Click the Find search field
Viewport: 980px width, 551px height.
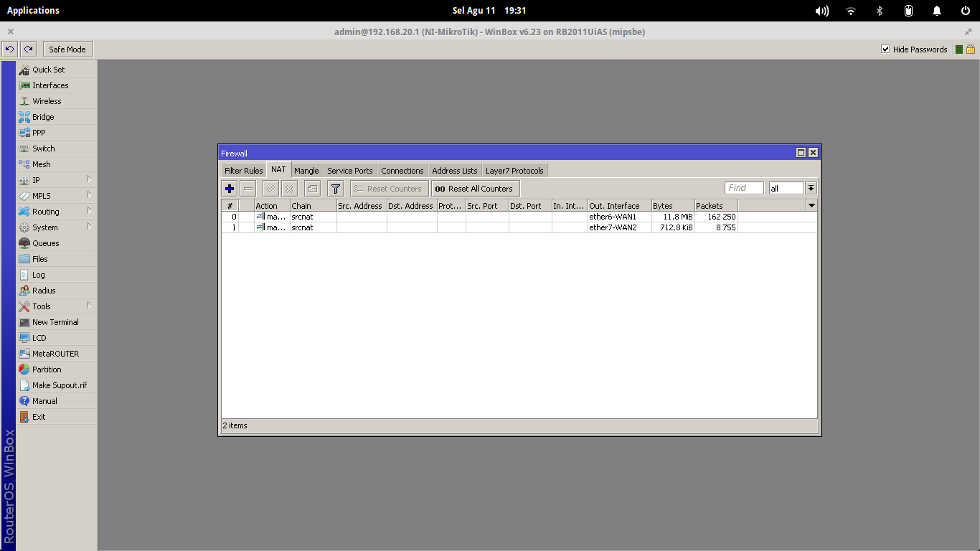pos(744,188)
